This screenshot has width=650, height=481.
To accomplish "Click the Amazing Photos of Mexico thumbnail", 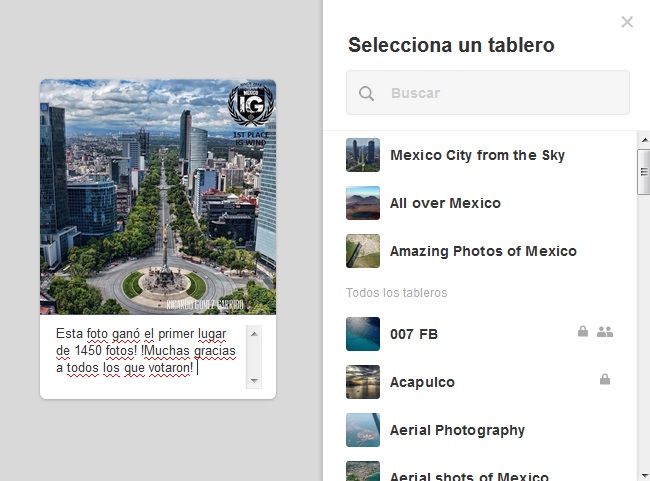I will click(x=363, y=251).
